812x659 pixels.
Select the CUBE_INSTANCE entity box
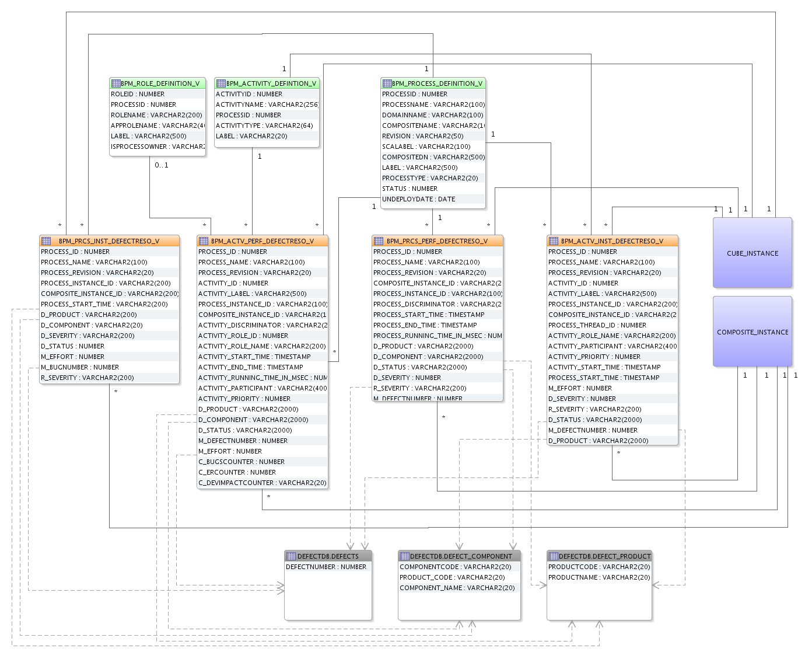pyautogui.click(x=752, y=253)
